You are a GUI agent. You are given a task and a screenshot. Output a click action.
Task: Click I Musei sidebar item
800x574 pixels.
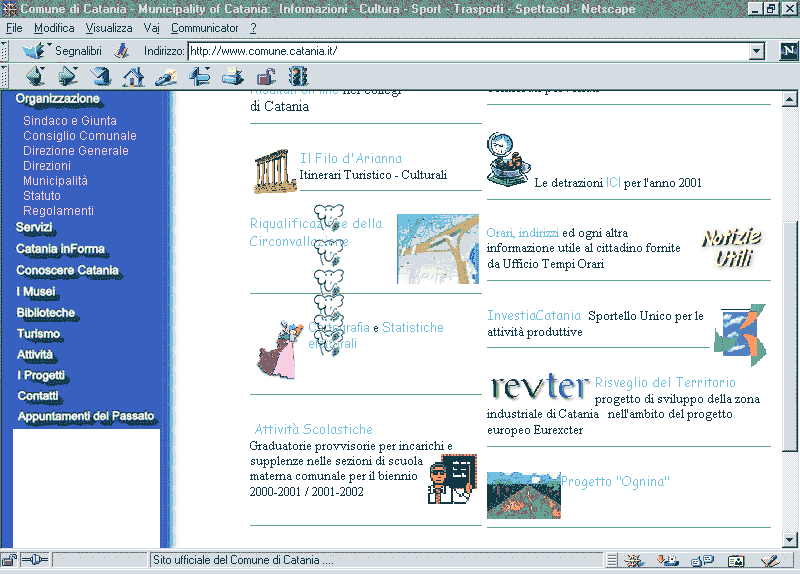(36, 292)
